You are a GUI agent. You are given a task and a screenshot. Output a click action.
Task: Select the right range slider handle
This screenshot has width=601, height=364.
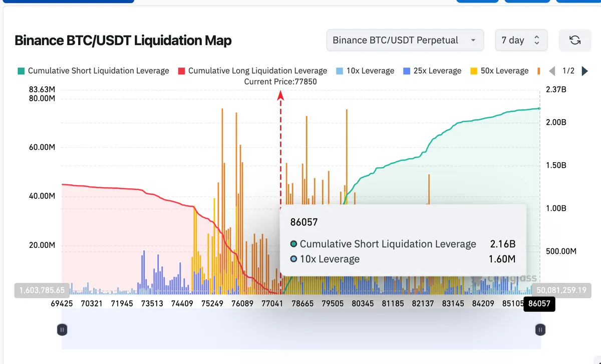[540, 329]
